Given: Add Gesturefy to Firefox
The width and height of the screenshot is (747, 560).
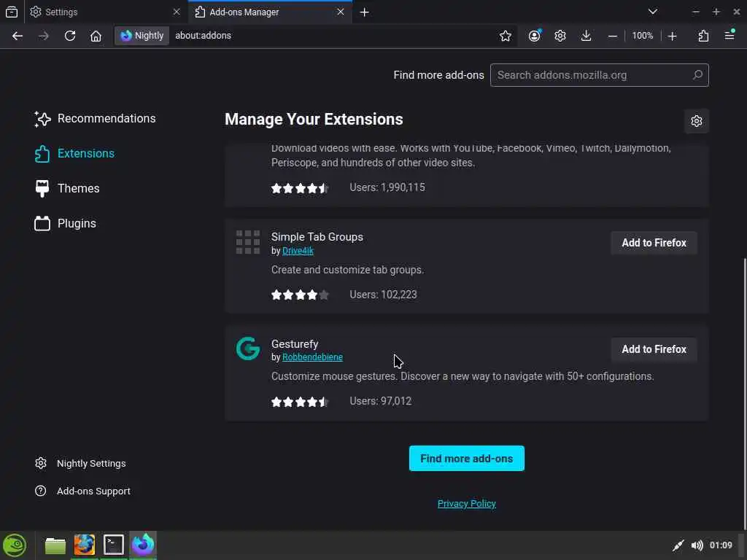Looking at the screenshot, I should coord(654,349).
